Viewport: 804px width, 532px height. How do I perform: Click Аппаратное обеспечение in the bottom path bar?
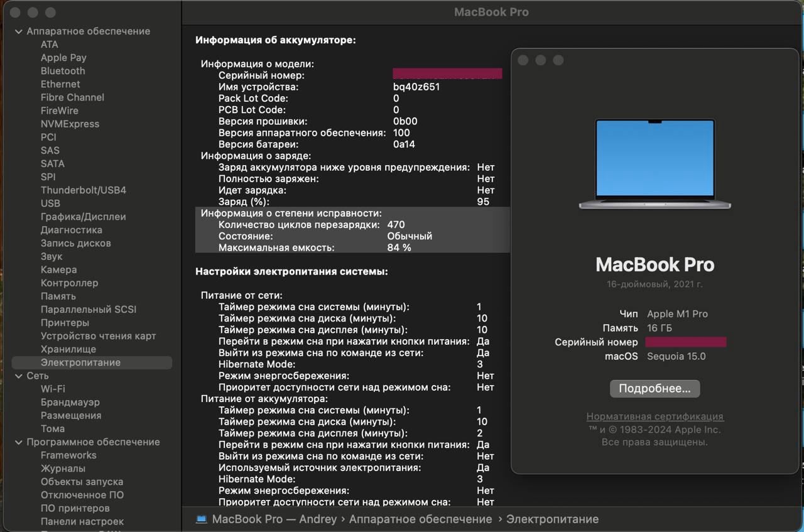(420, 519)
